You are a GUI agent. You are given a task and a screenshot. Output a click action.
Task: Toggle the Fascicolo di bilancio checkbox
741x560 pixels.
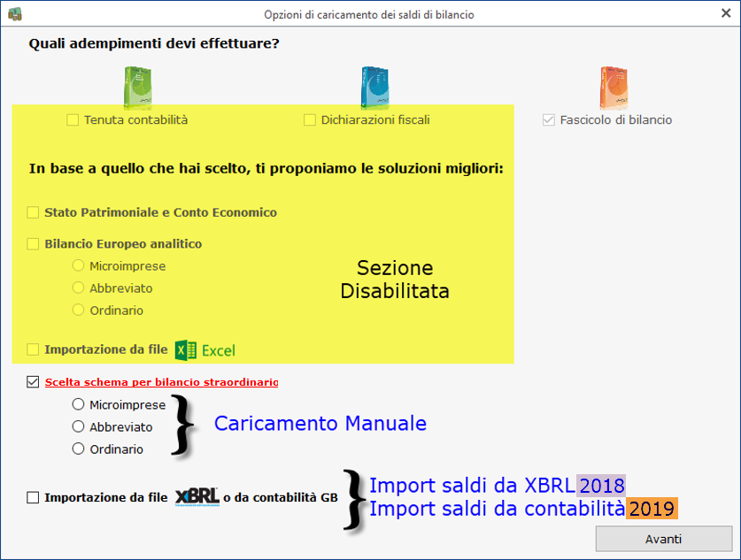[549, 120]
